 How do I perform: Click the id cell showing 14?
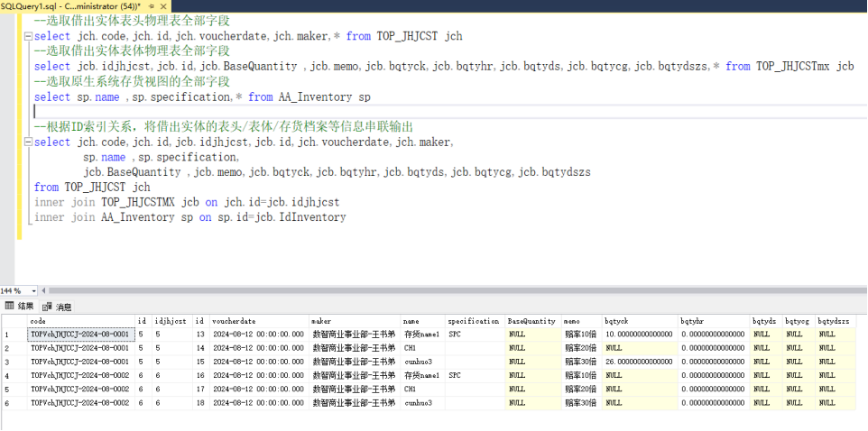(x=201, y=348)
